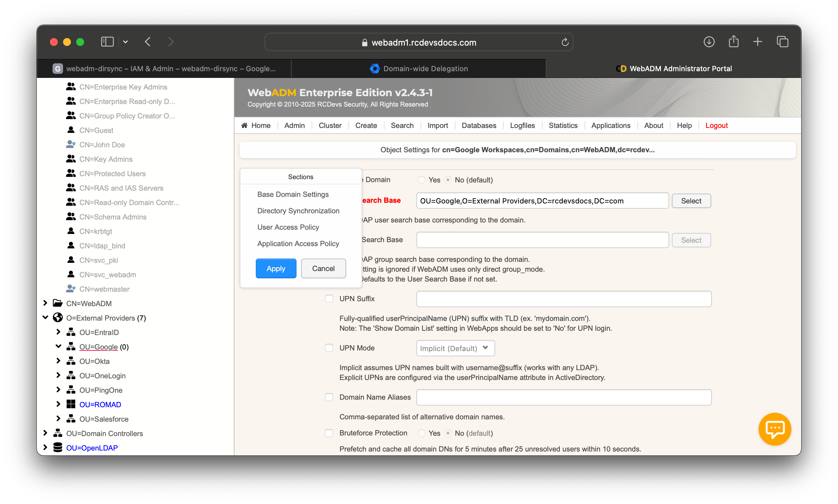Screen dimensions: 838x504
Task: Open the Statistics menu
Action: coord(563,125)
